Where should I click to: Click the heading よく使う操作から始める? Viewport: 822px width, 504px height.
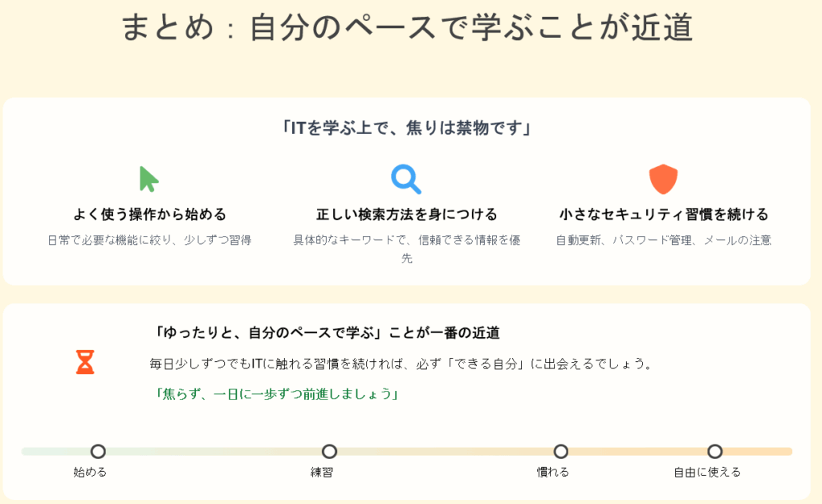coord(149,215)
